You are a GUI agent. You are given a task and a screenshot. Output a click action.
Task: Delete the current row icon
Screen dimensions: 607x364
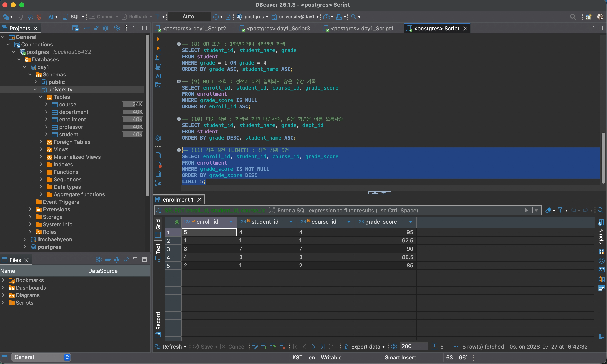[x=282, y=347]
